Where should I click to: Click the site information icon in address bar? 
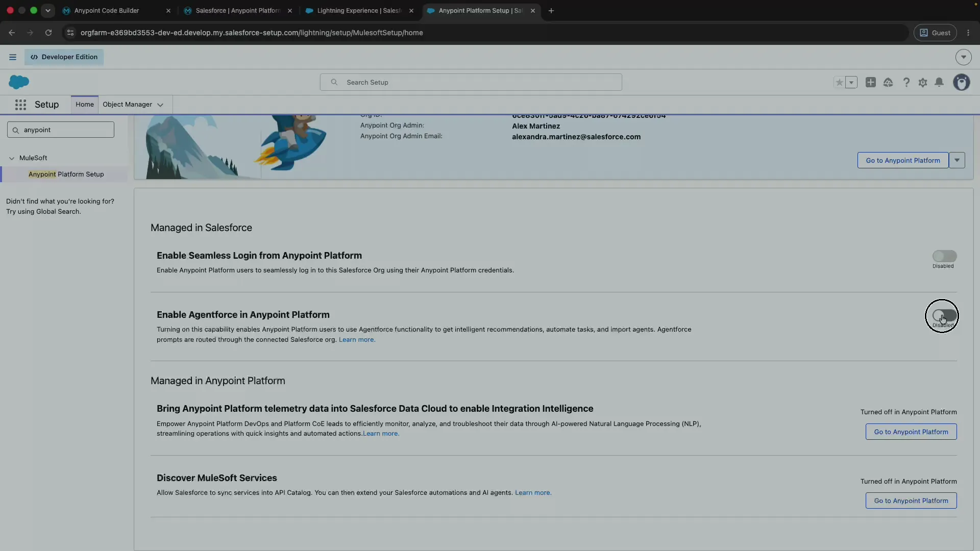click(70, 33)
